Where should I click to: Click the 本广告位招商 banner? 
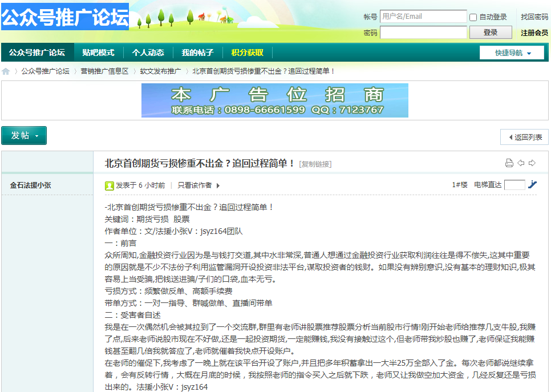coord(275,100)
